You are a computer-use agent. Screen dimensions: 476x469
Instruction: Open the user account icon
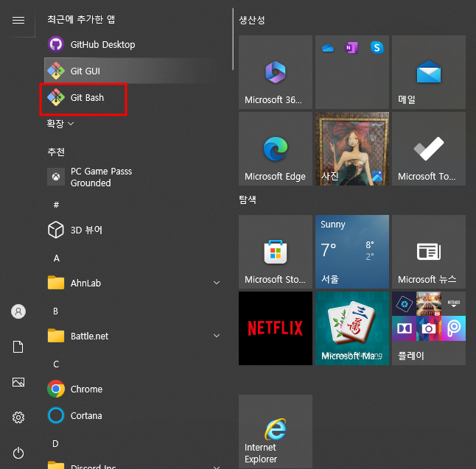(18, 311)
